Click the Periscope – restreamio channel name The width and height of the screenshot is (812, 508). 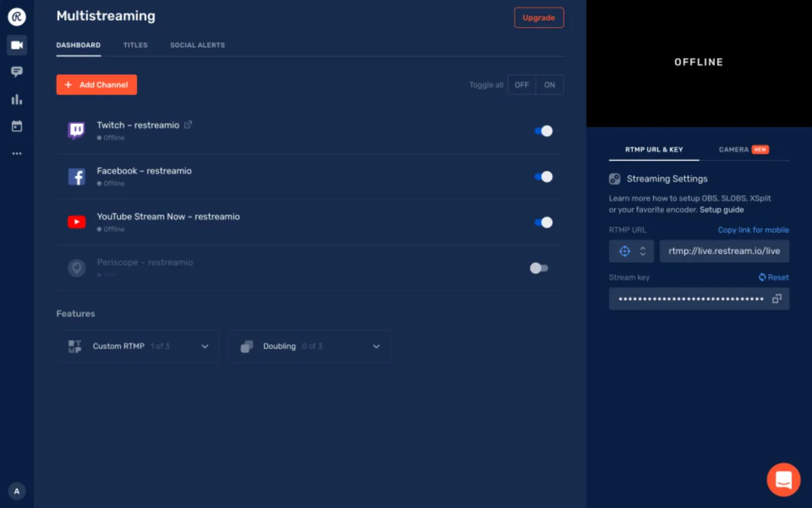point(145,262)
